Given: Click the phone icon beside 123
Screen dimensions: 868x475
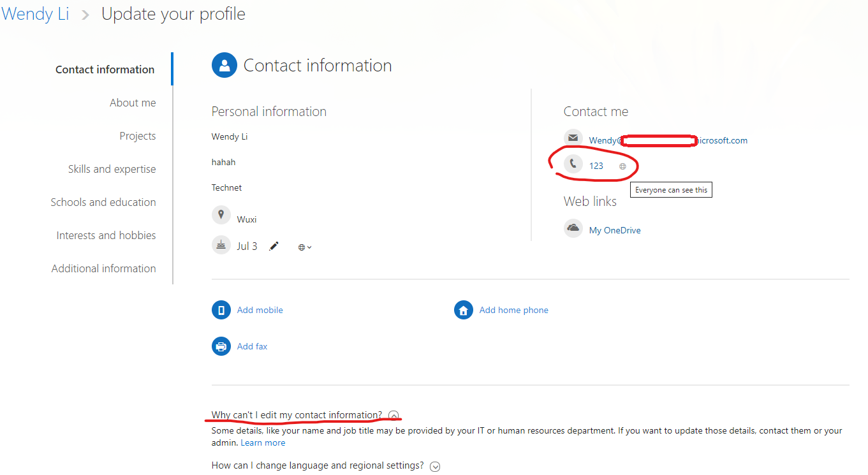Looking at the screenshot, I should (573, 164).
